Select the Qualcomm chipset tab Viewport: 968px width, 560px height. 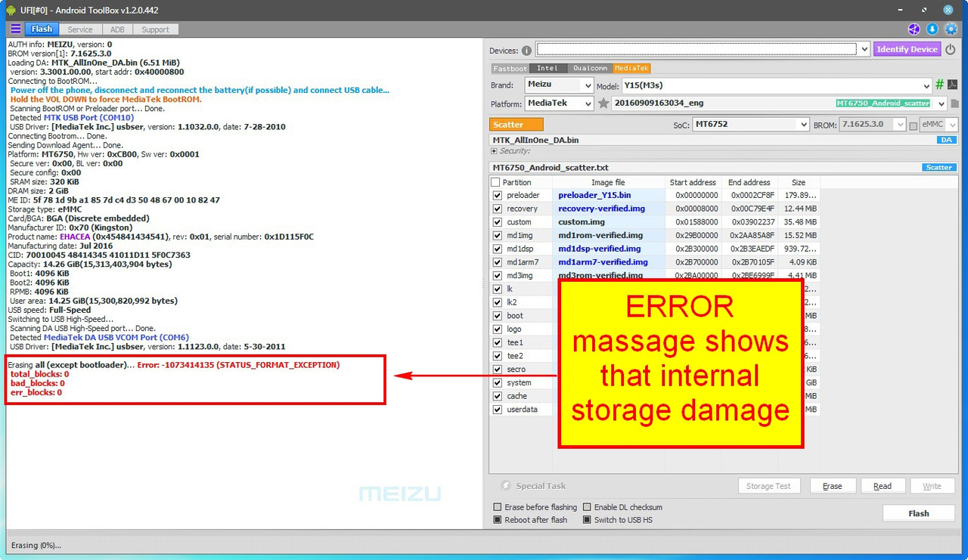coord(590,68)
